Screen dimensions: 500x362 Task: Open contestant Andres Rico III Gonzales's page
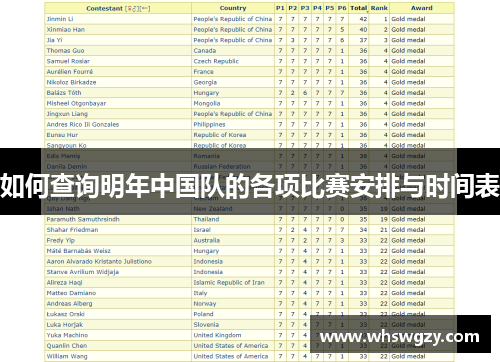[83, 124]
